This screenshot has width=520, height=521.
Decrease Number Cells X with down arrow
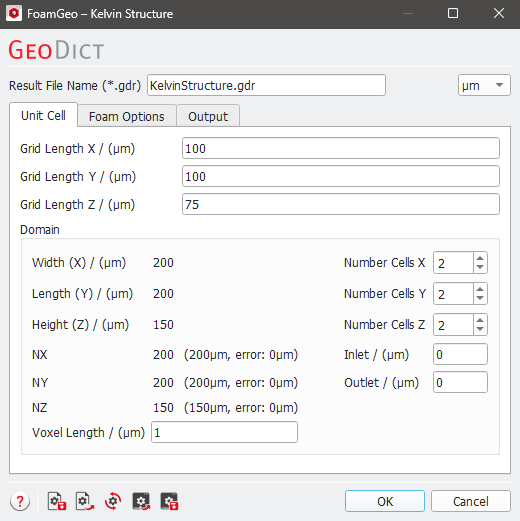point(480,268)
